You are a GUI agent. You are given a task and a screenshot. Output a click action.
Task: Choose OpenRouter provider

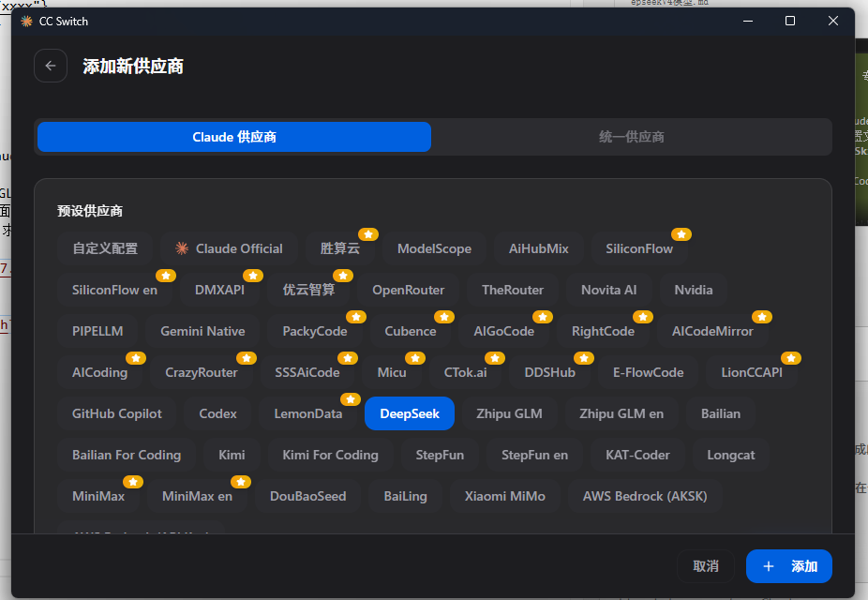tap(408, 290)
